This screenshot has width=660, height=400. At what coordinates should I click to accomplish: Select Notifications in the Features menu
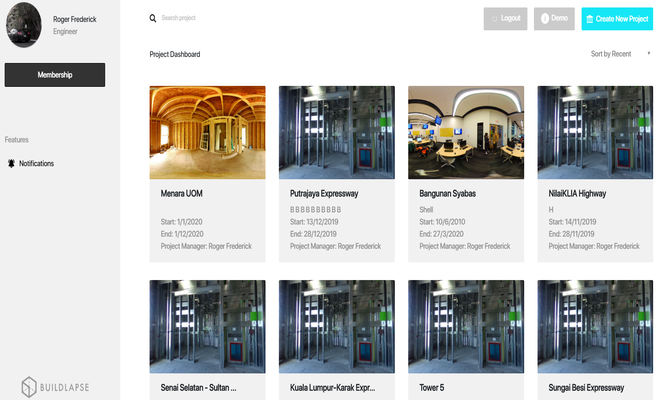click(36, 163)
